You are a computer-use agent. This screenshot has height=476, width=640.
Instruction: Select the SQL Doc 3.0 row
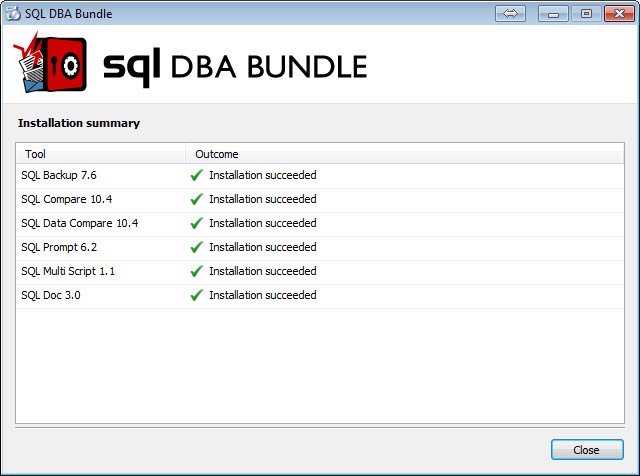click(320, 296)
